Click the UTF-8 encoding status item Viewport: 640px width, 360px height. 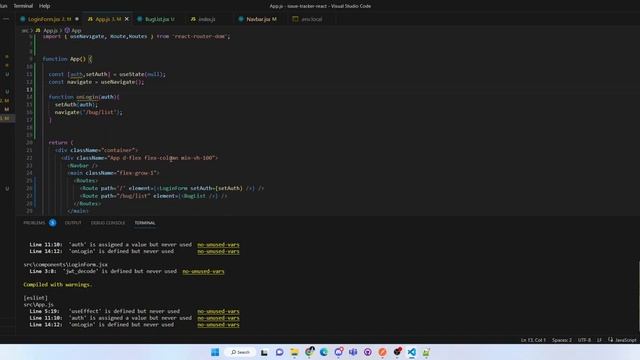point(584,340)
